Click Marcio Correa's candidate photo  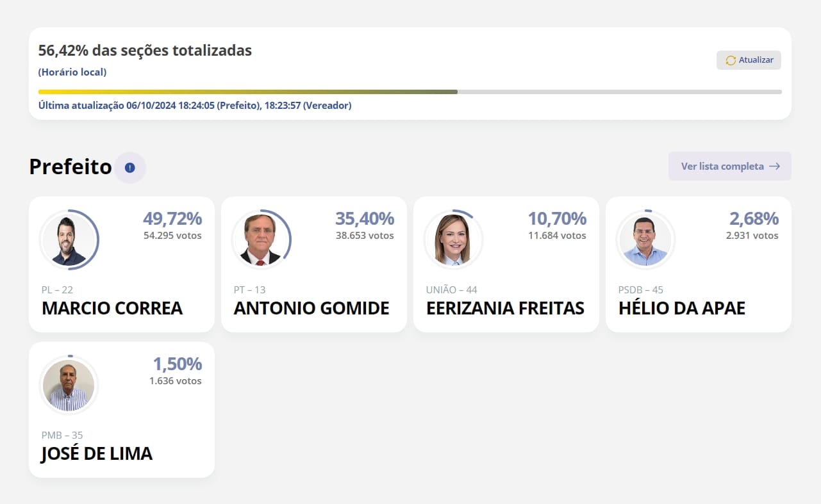pos(69,240)
